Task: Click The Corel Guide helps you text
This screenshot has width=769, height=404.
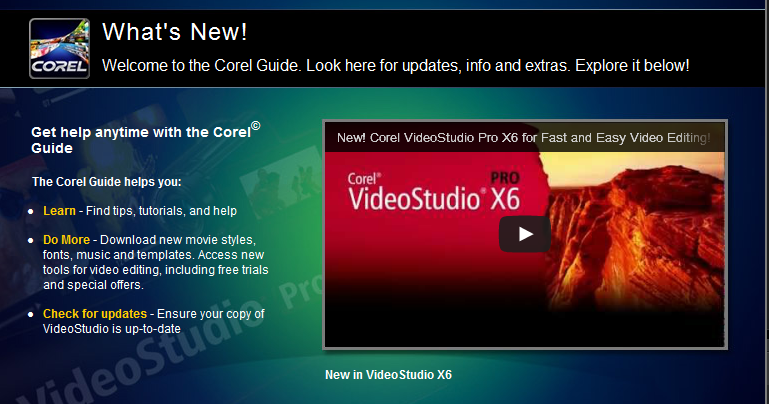Action: coord(106,182)
